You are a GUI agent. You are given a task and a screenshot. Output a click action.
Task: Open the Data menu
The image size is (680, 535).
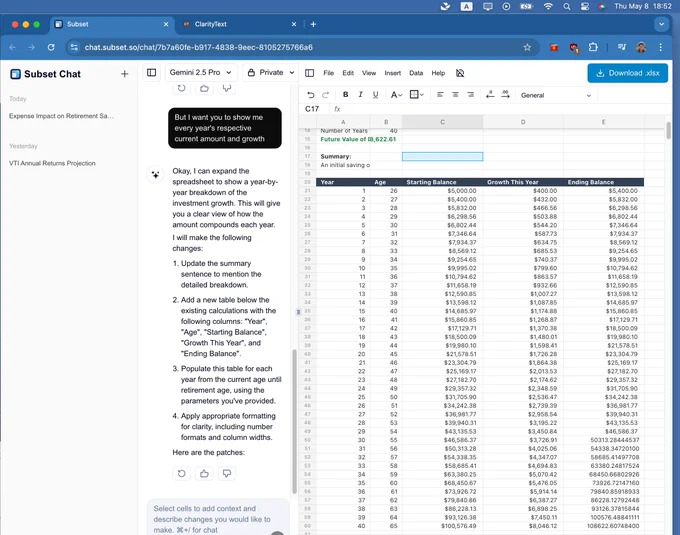pyautogui.click(x=416, y=73)
